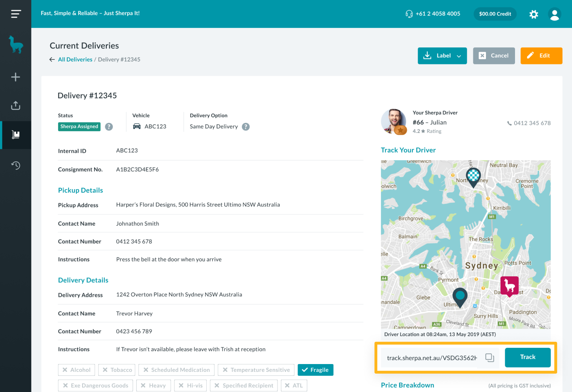Toggle the Exe Dangerous Goods option

(x=96, y=385)
